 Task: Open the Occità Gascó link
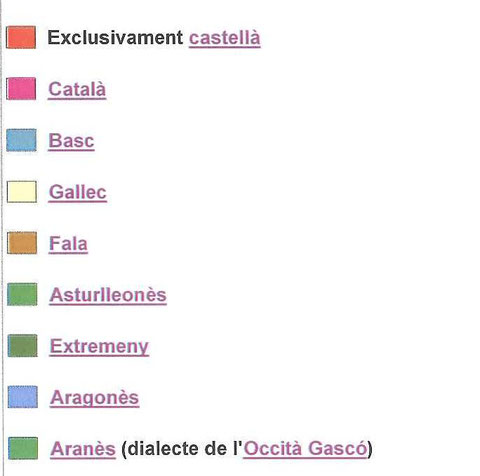tap(305, 448)
